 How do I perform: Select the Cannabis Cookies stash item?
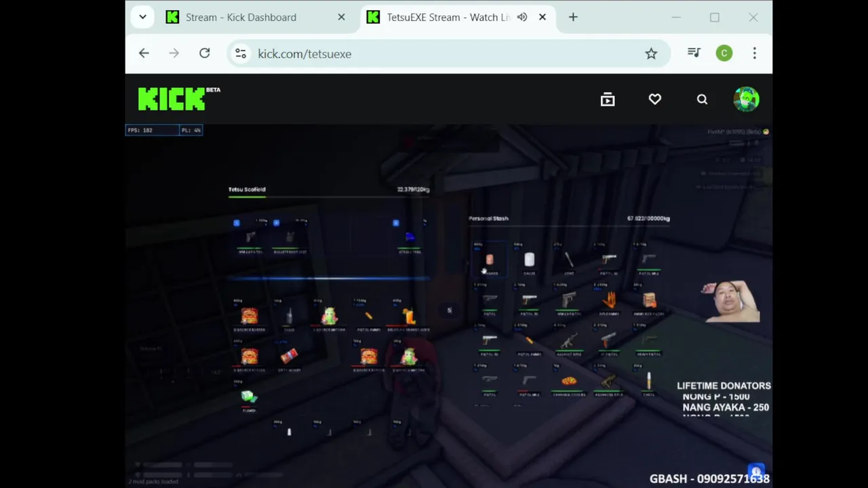point(569,381)
